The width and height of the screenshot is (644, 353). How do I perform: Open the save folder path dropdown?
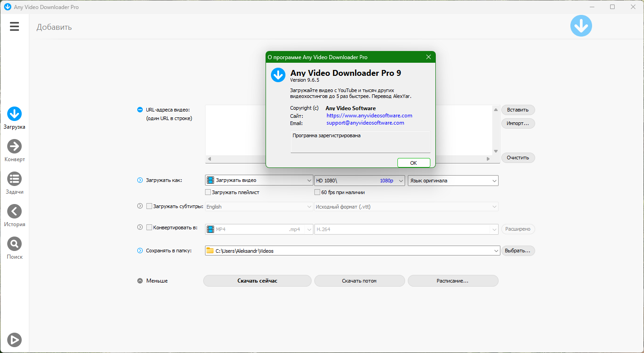coord(353,251)
